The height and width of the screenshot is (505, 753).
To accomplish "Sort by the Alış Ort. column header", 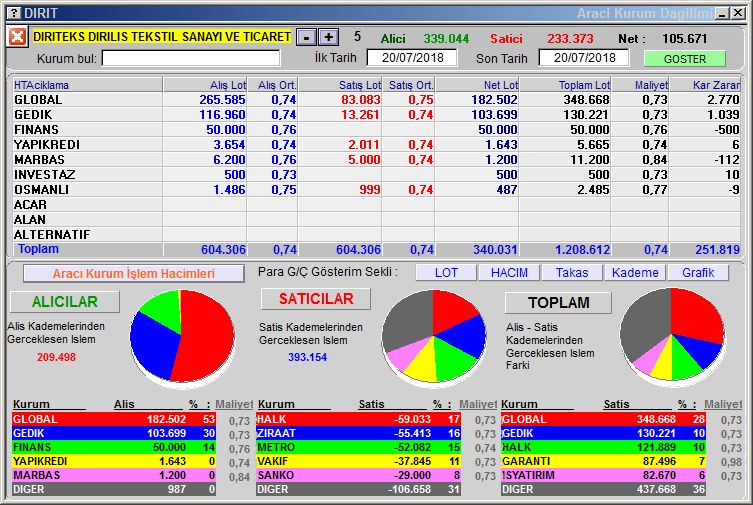I will 273,85.
